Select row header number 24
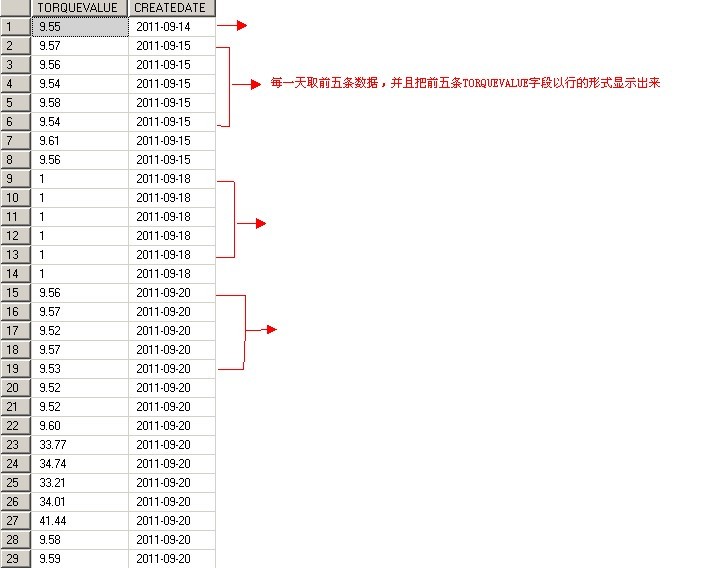712x568 pixels. (x=15, y=464)
